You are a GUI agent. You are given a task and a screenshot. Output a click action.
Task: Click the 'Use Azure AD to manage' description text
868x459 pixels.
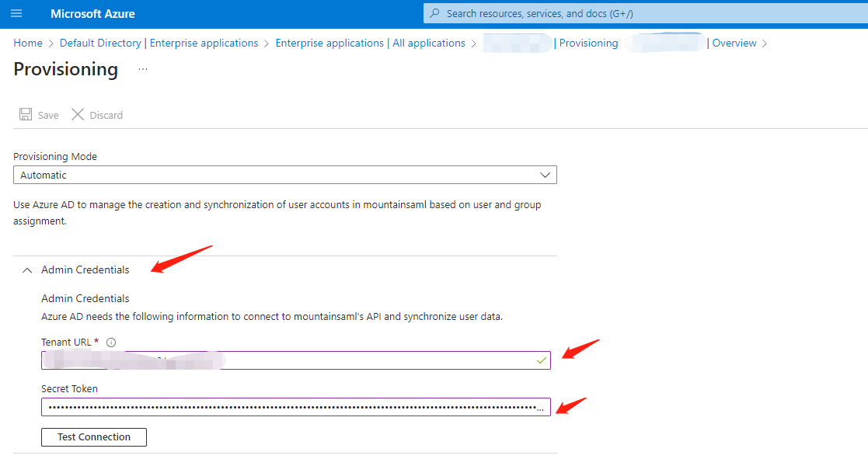[x=277, y=213]
